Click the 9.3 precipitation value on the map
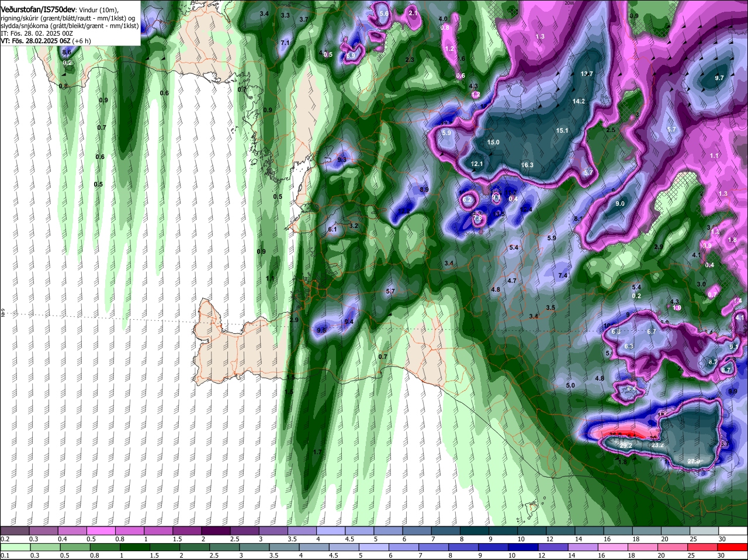The height and width of the screenshot is (560, 748). point(342,160)
